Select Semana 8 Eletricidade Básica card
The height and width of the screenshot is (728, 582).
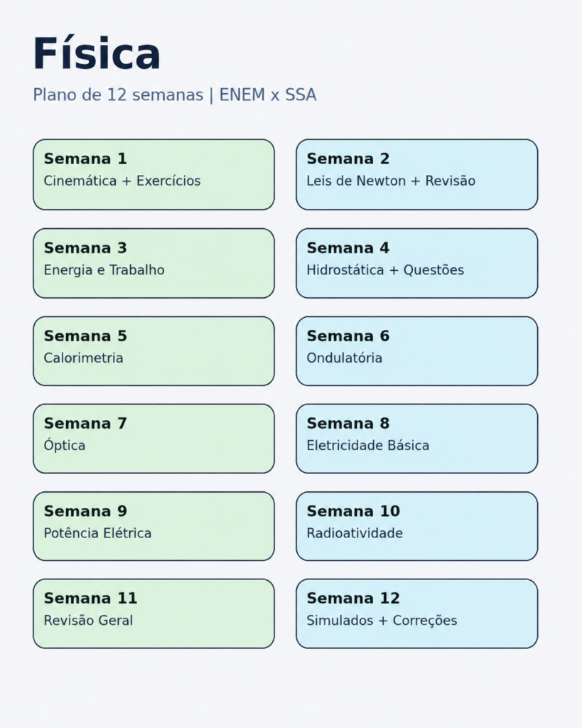[x=416, y=439]
